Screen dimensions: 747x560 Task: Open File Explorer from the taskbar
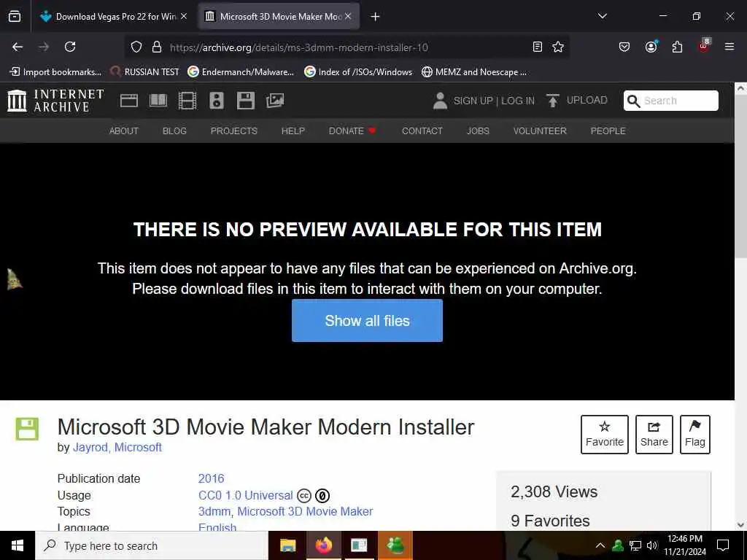[x=287, y=545]
